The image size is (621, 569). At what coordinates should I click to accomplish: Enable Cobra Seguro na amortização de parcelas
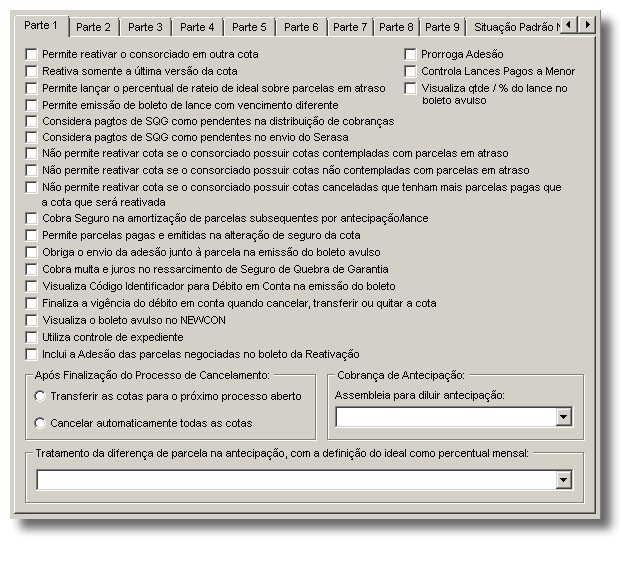coord(31,218)
